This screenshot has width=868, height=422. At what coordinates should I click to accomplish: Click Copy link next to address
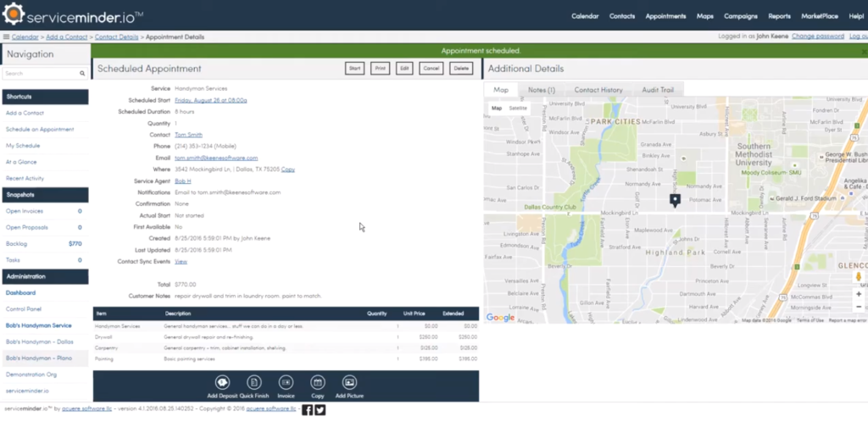[x=288, y=169]
